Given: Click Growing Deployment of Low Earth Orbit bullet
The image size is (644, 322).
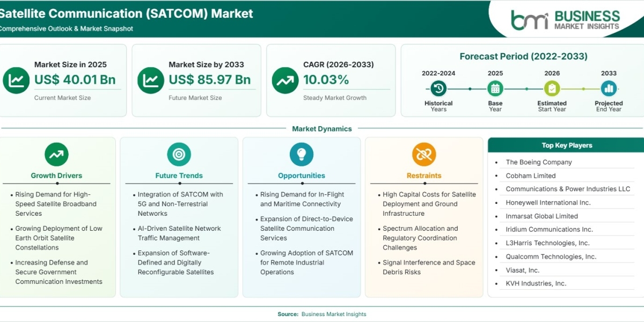Looking at the screenshot, I should pos(58,238).
